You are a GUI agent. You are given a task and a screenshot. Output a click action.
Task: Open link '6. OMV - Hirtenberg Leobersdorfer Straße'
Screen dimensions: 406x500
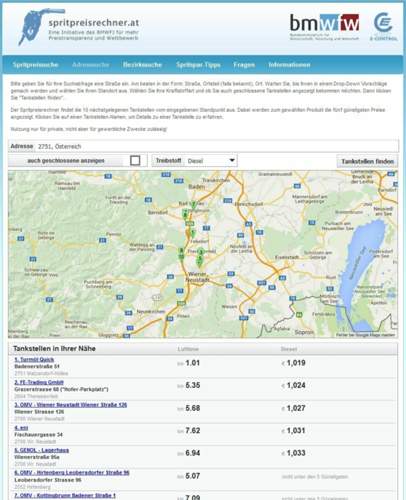click(x=72, y=473)
